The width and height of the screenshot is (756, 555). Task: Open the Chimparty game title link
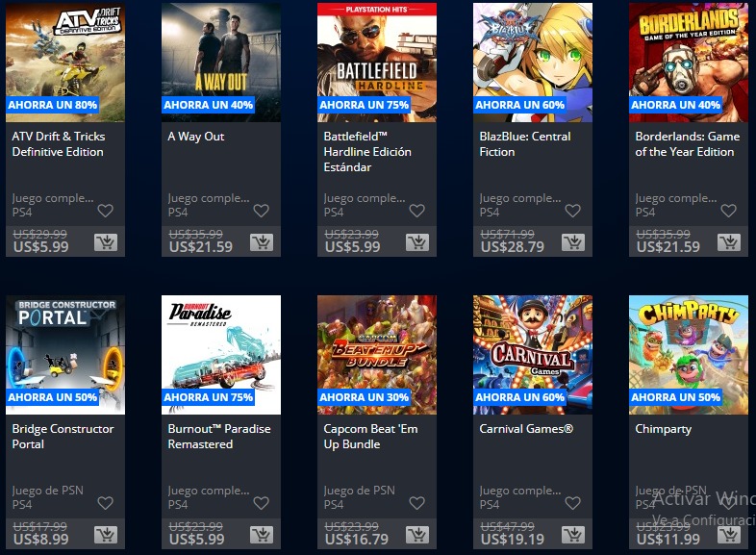pos(663,429)
